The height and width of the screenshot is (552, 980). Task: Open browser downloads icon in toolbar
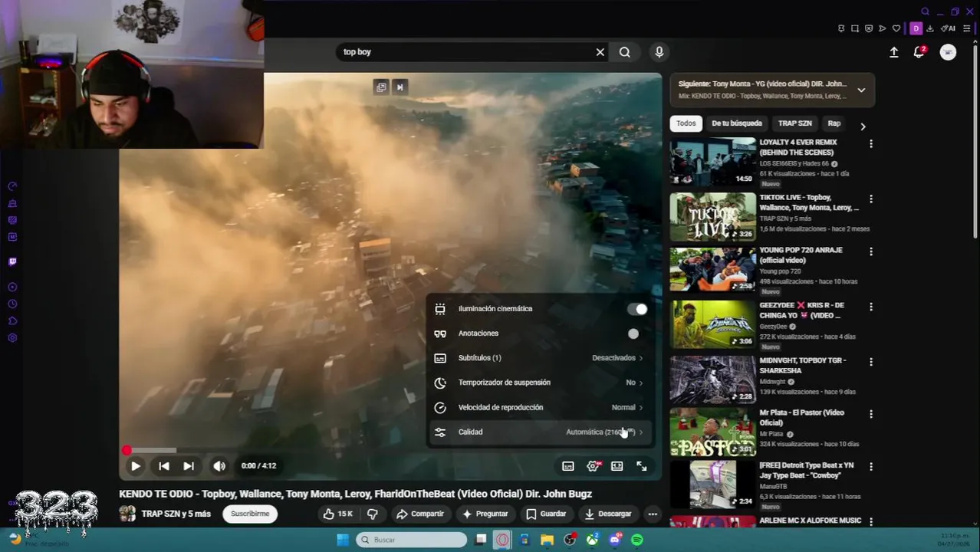[930, 28]
